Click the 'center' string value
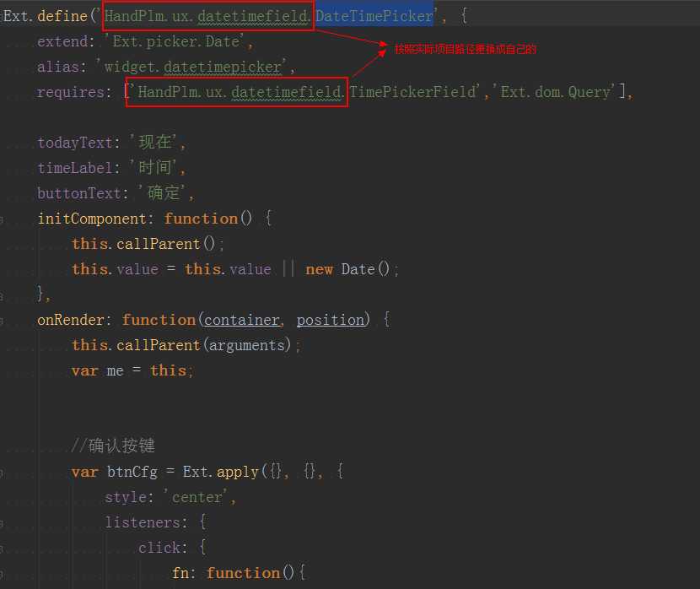Image resolution: width=700 pixels, height=589 pixels. tap(197, 497)
